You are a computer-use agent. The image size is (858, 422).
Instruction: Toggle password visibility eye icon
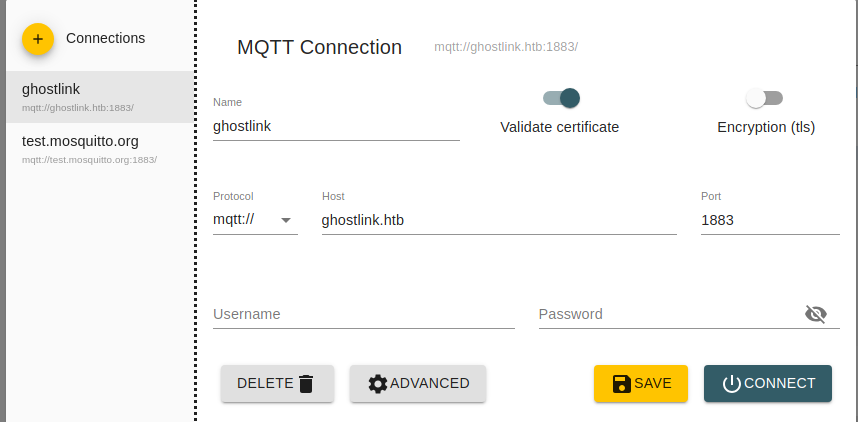(x=815, y=314)
